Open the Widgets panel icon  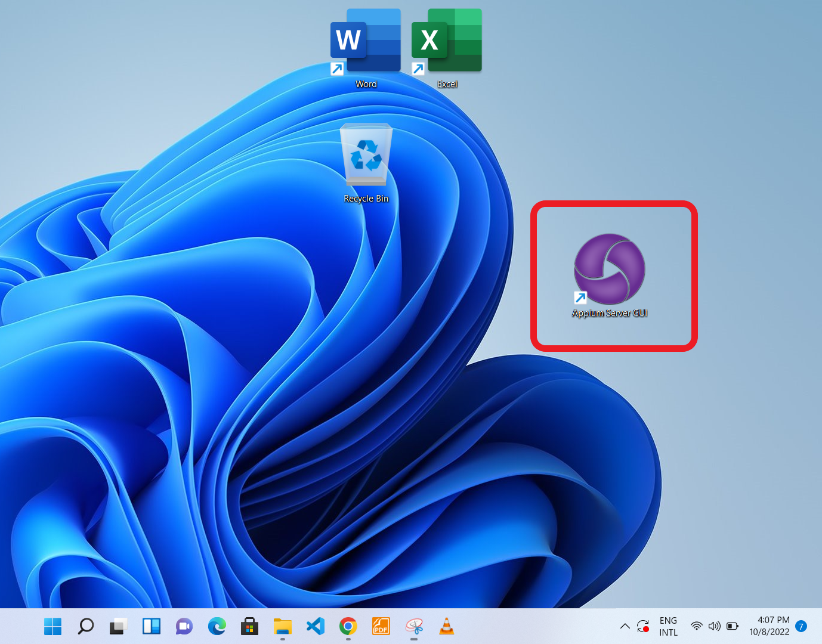pyautogui.click(x=152, y=626)
